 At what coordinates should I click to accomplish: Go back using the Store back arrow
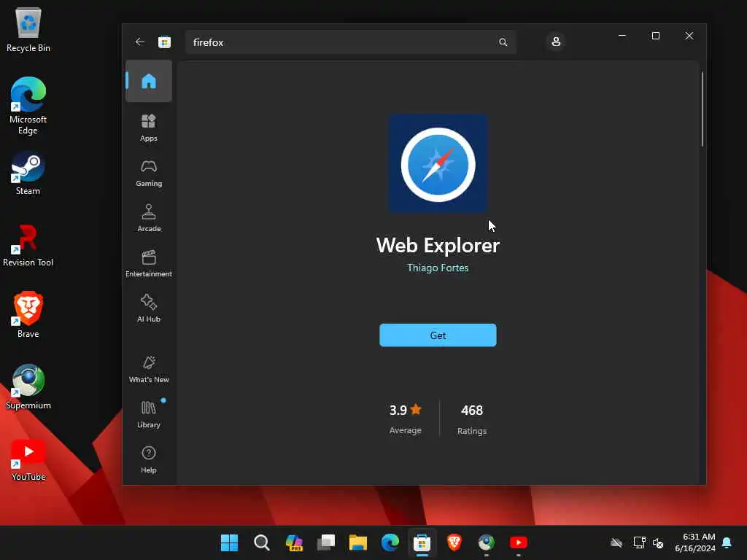click(139, 42)
